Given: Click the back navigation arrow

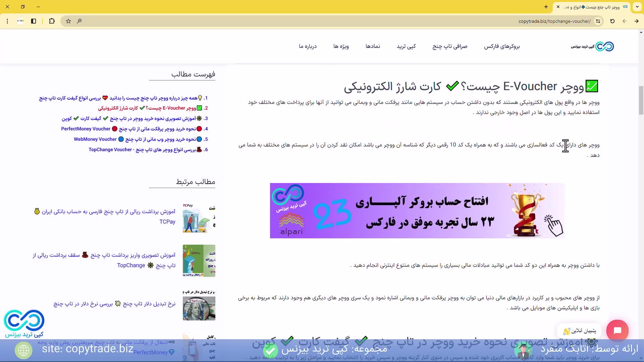Looking at the screenshot, I should [x=625, y=21].
